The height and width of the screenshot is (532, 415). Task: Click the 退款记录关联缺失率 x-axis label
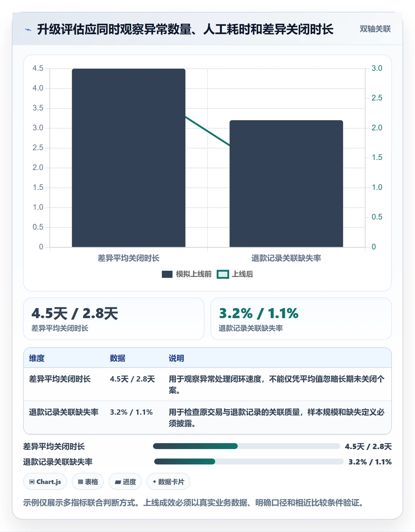[286, 258]
